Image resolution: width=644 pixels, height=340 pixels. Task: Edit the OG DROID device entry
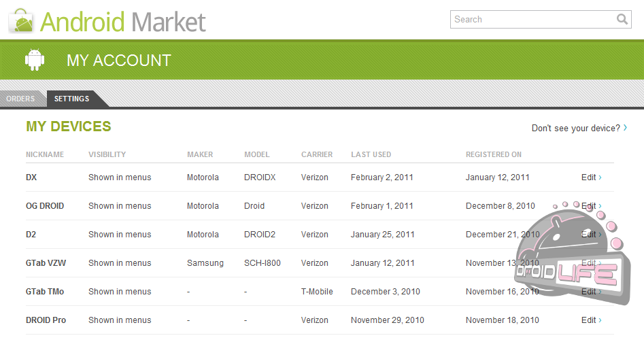point(590,206)
